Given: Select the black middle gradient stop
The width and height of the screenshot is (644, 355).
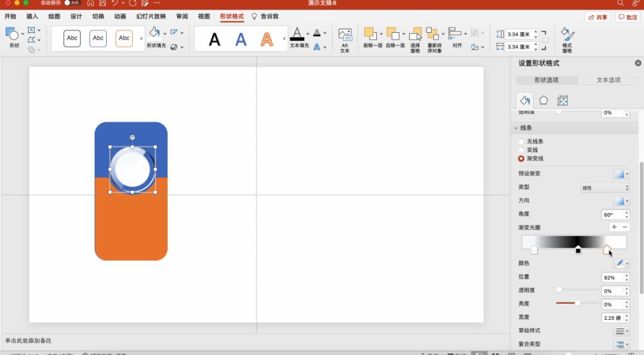Looking at the screenshot, I should point(578,250).
